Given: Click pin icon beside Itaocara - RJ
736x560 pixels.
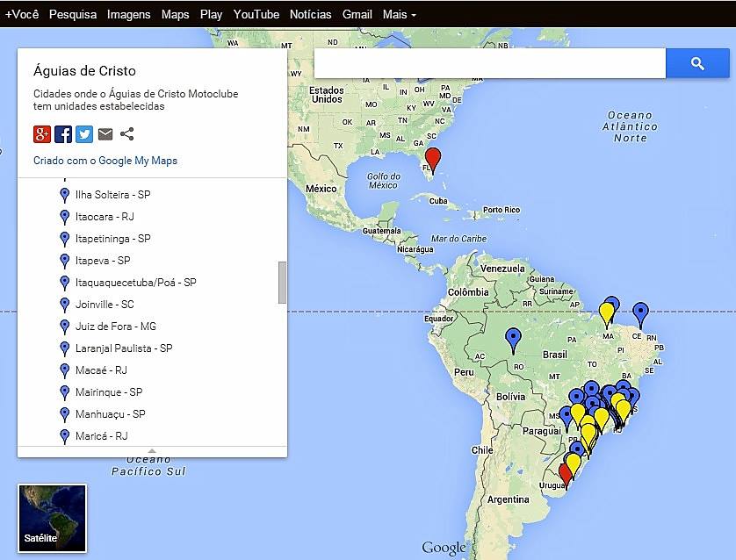Looking at the screenshot, I should [65, 217].
